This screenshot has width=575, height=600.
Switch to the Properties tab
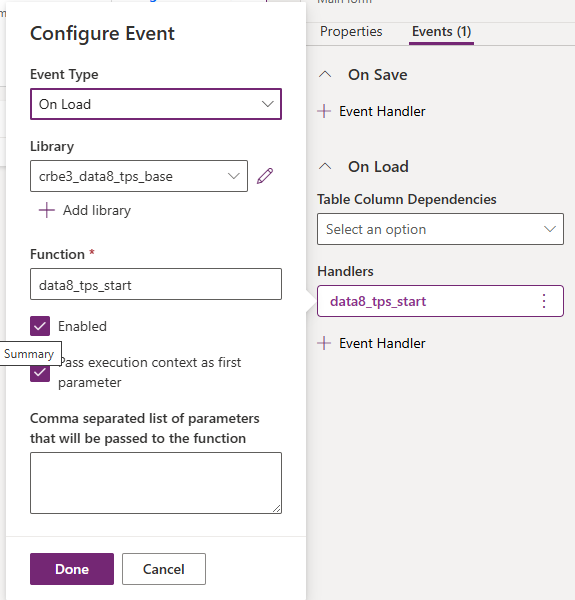(351, 31)
